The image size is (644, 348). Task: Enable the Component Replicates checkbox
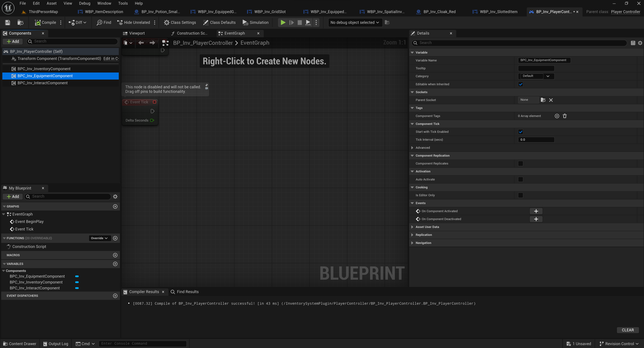pyautogui.click(x=521, y=163)
